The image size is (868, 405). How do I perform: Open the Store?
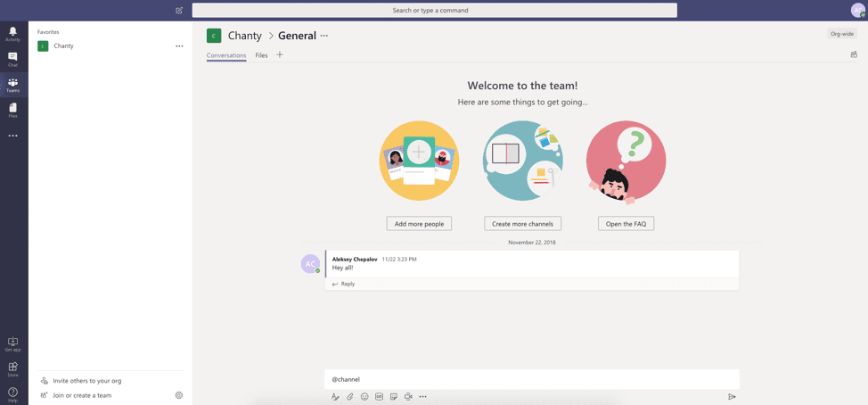click(12, 369)
